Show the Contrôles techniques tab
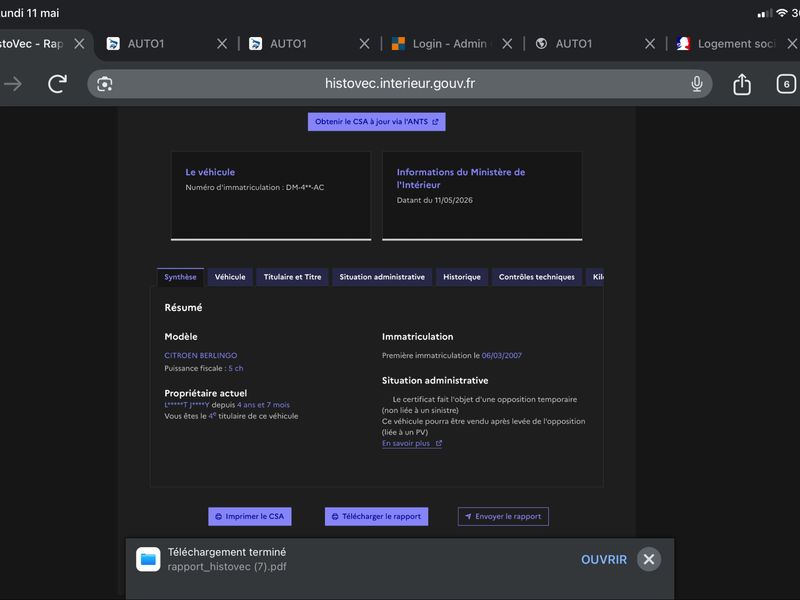This screenshot has width=800, height=600. (x=537, y=277)
